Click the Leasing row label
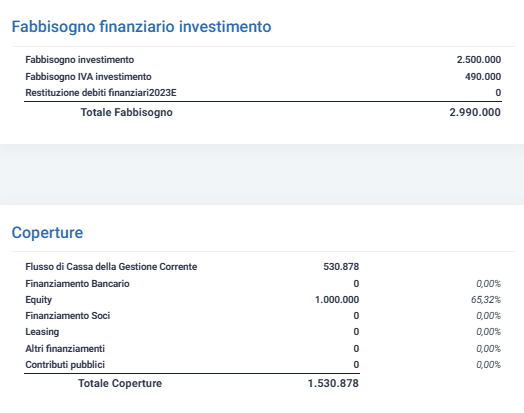524x413 pixels. coord(42,332)
